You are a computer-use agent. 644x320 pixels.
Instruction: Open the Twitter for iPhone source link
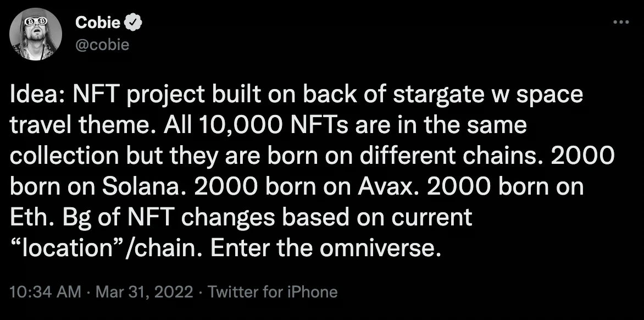(273, 292)
